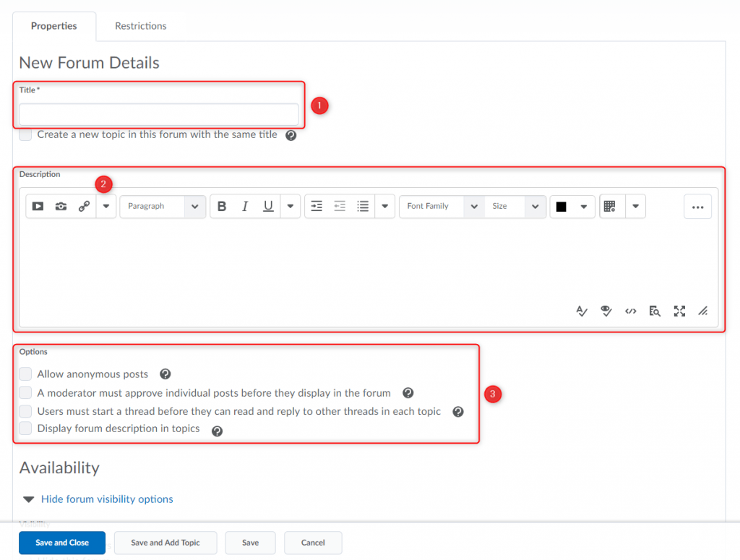Image resolution: width=740 pixels, height=560 pixels.
Task: Check Display forum description in topics
Action: (x=25, y=428)
